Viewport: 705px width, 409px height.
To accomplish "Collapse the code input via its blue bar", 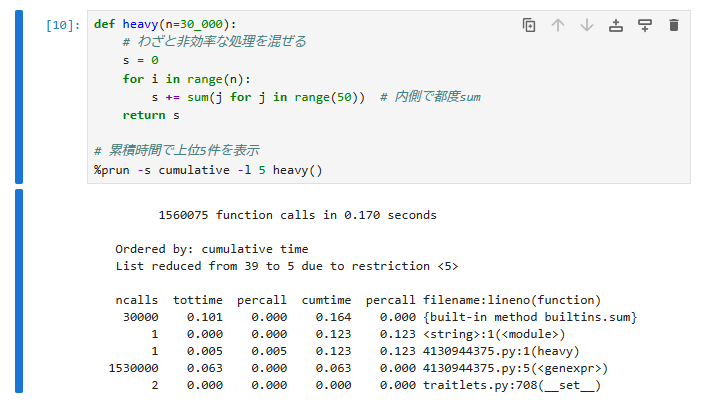I will pos(19,98).
